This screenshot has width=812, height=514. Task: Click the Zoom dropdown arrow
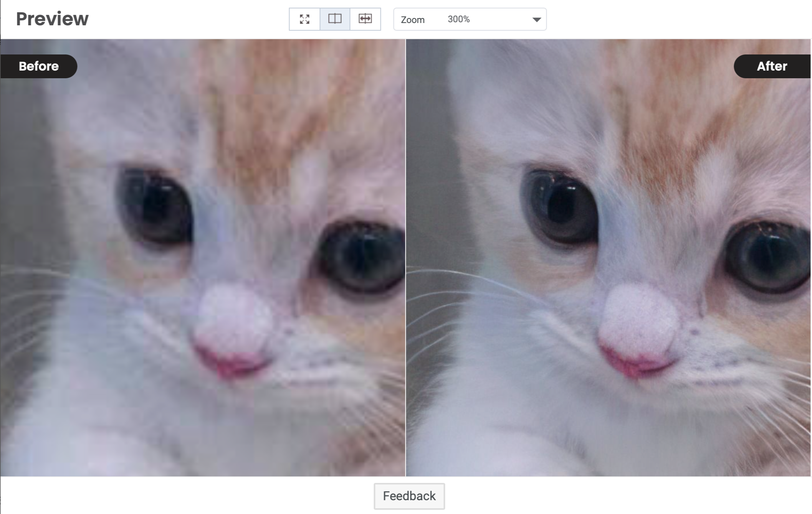point(537,20)
